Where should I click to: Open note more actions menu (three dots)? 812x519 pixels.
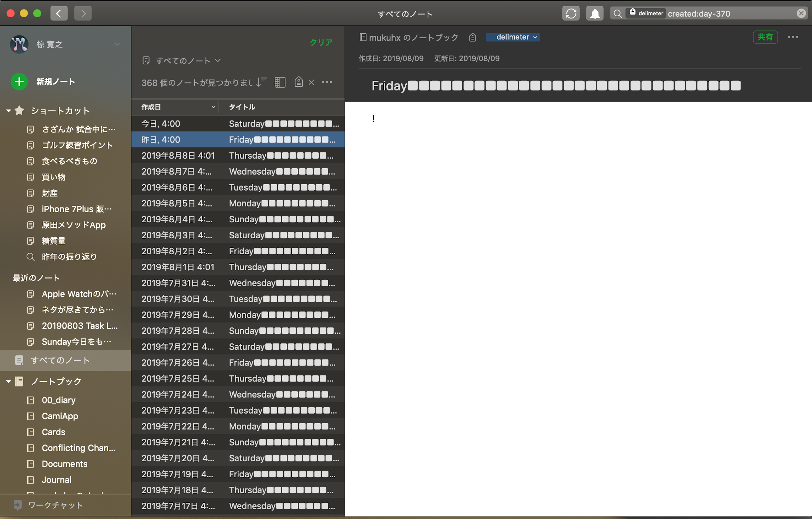tap(793, 37)
